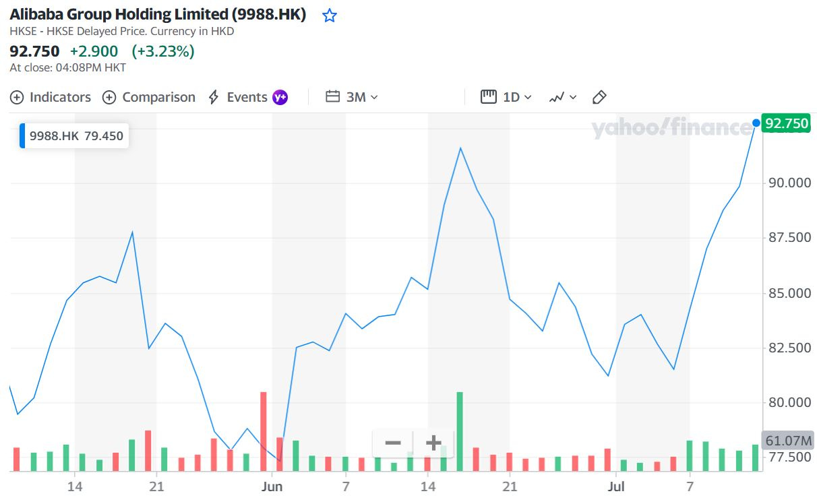Click the 87.500 price axis label
Screen dimensions: 817x504
(x=790, y=238)
